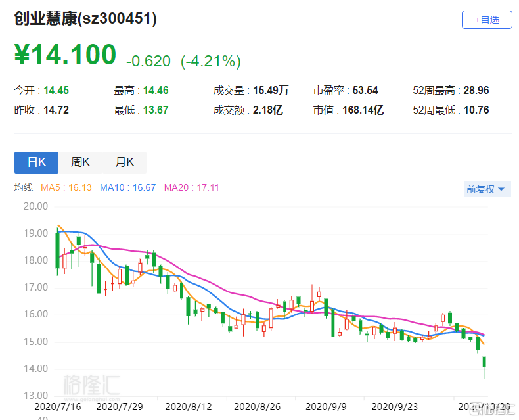Click the current price ¥14.100
This screenshot has height=420, width=519.
click(x=66, y=55)
